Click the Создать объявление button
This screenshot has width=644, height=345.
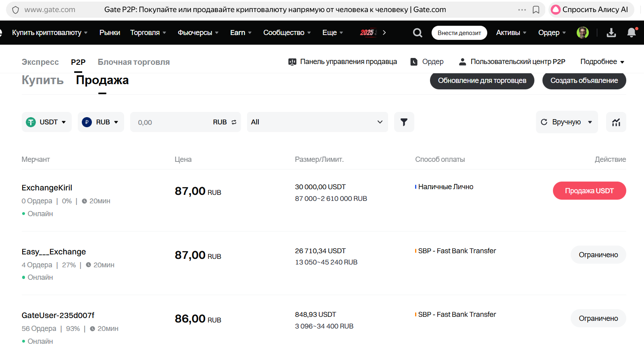click(584, 81)
